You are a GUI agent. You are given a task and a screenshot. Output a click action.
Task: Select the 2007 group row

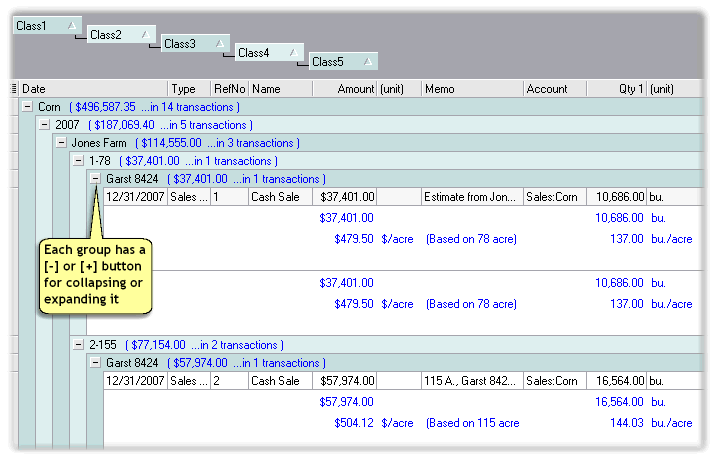[x=369, y=124]
